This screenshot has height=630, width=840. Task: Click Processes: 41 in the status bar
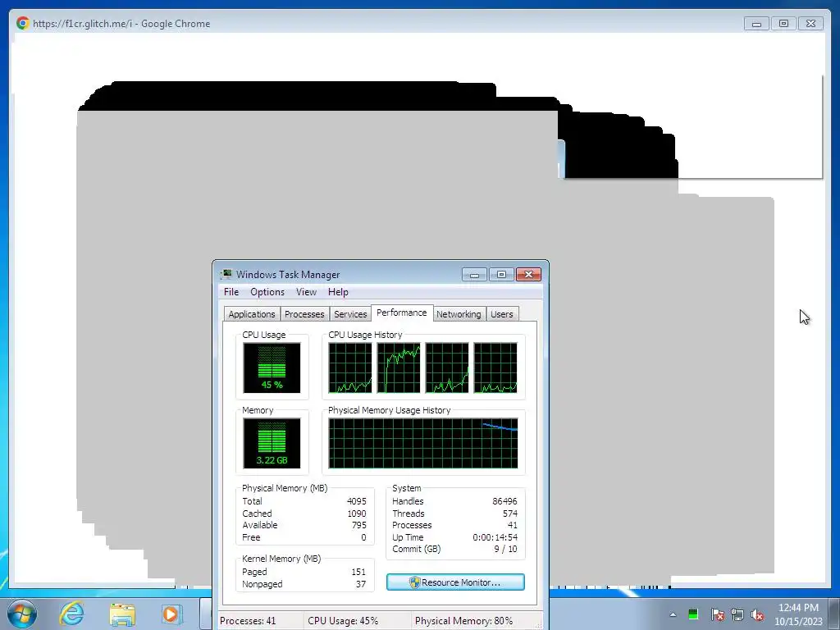[x=248, y=621]
